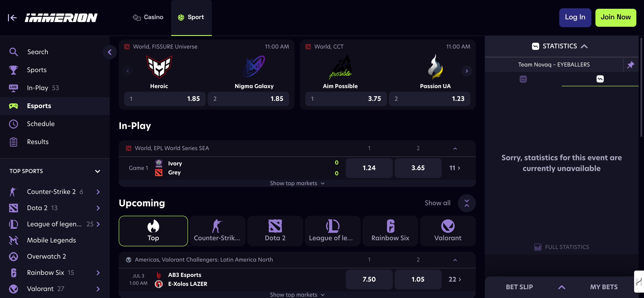Click Show all in Upcoming
Image resolution: width=644 pixels, height=298 pixels.
click(x=438, y=203)
